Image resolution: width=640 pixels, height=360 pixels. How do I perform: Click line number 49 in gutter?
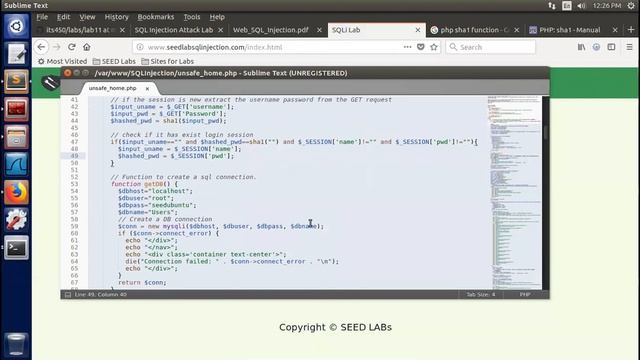coord(74,156)
